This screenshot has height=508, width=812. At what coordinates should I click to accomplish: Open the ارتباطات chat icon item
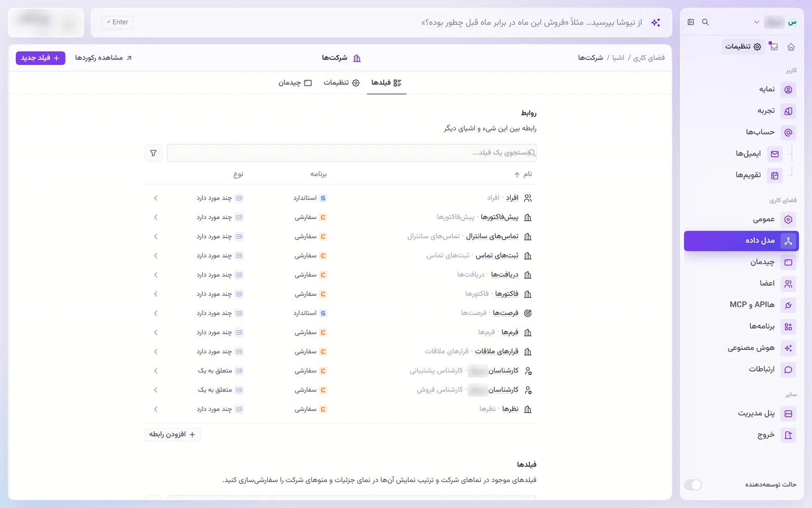[788, 369]
